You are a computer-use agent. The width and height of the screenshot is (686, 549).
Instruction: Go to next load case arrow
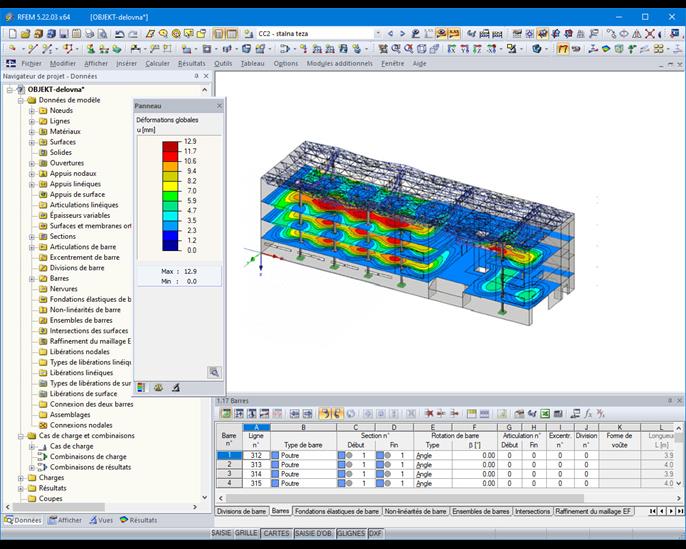point(402,34)
